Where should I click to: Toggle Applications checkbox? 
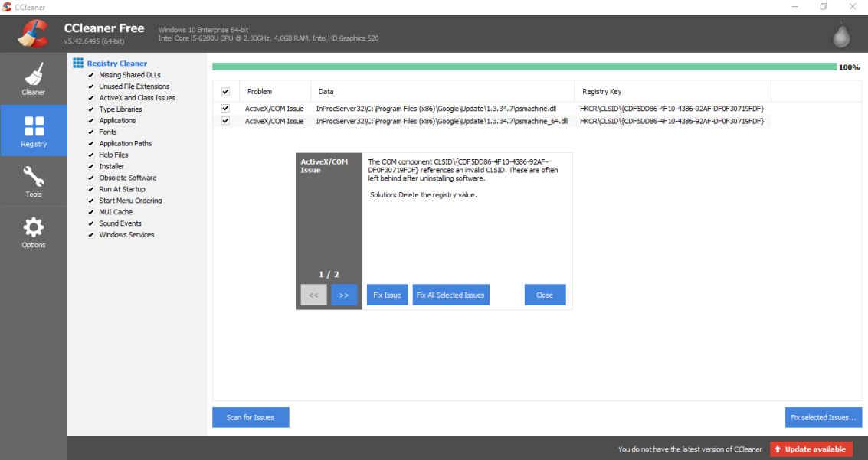(x=91, y=121)
